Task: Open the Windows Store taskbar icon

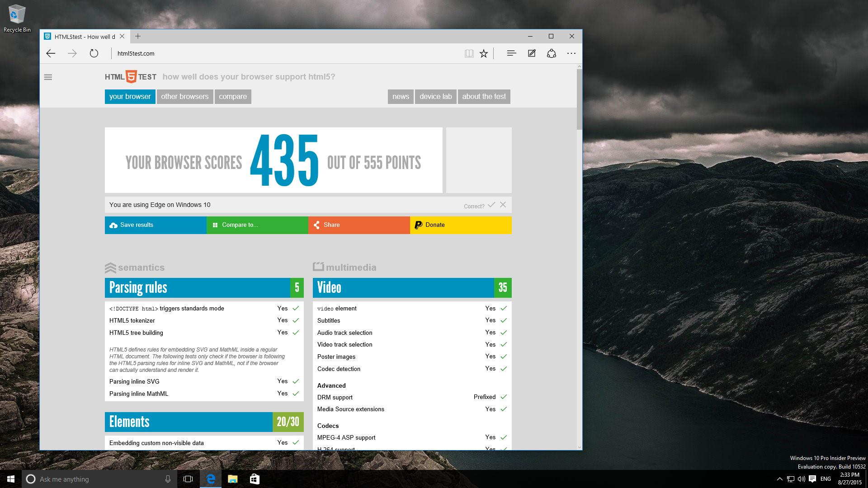Action: pyautogui.click(x=255, y=479)
